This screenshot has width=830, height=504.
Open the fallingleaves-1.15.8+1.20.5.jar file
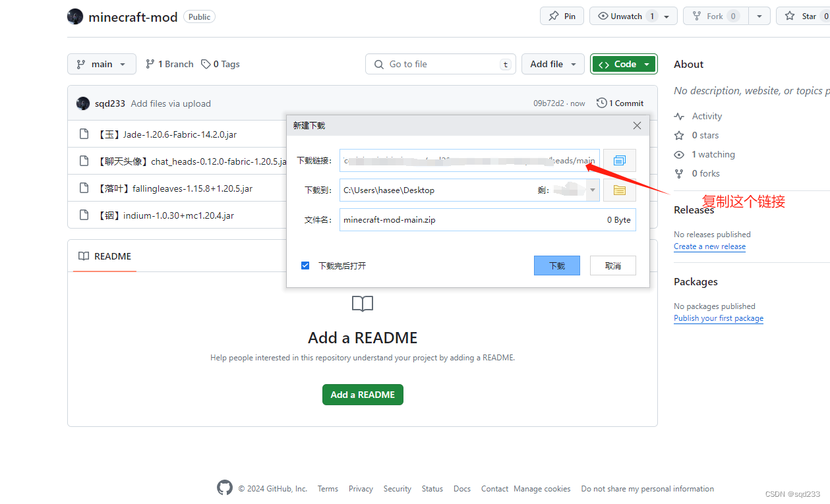175,188
